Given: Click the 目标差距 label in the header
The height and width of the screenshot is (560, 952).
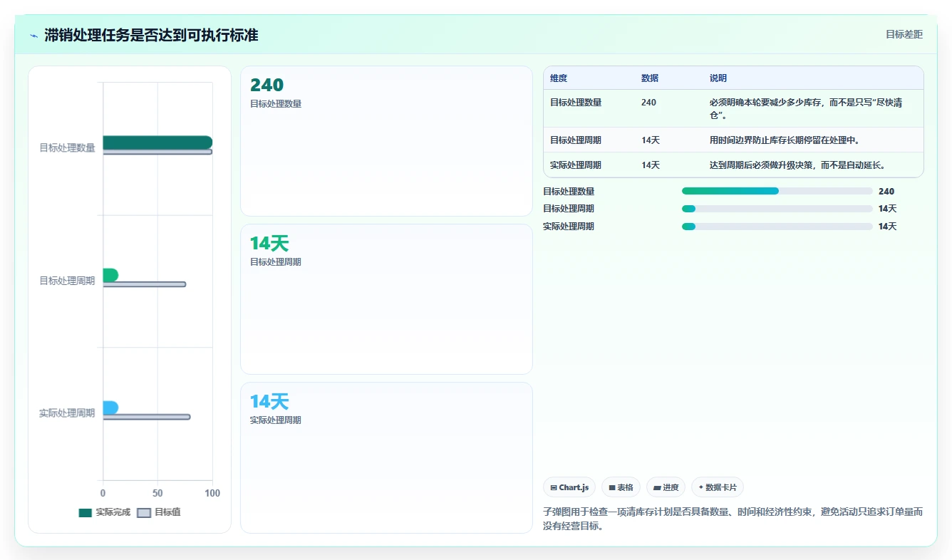Looking at the screenshot, I should (904, 34).
